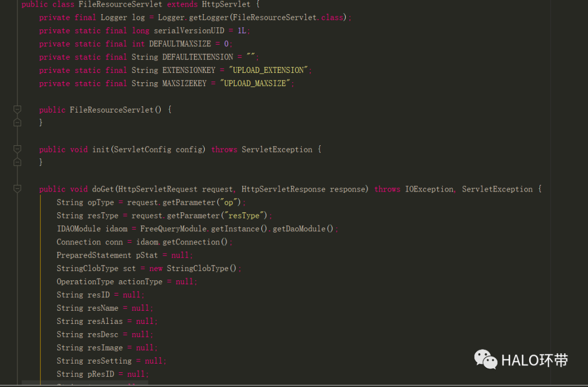The height and width of the screenshot is (387, 588).
Task: Click the doGet method name
Action: coord(103,189)
